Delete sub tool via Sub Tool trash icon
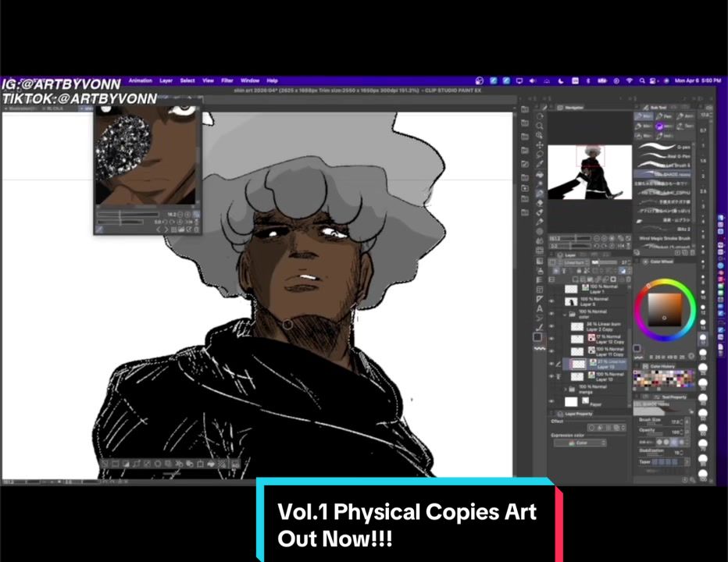728x562 pixels. pyautogui.click(x=693, y=252)
